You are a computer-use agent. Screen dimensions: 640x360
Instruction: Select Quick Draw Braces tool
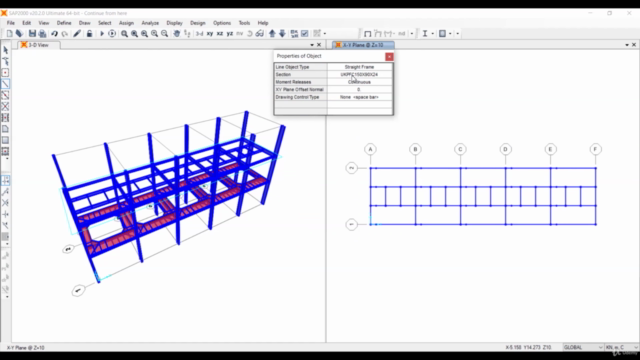[x=5, y=107]
